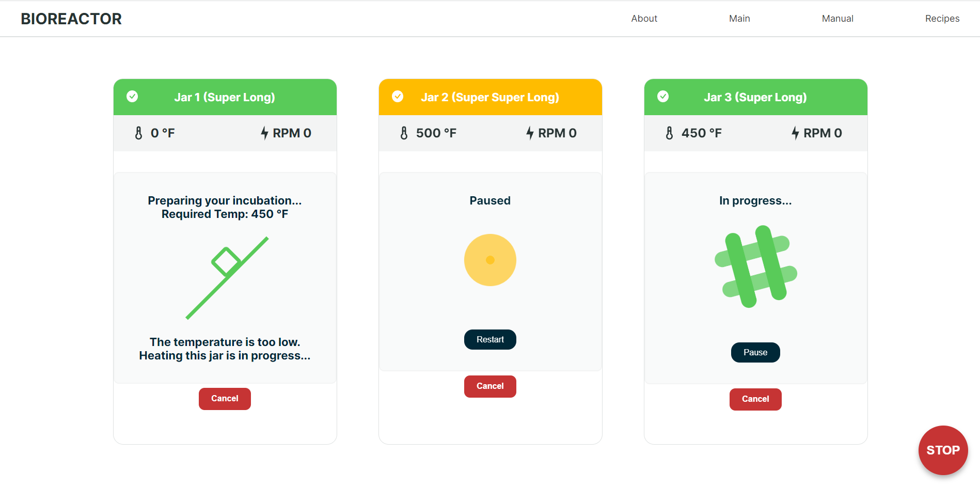Click the thermometer icon on Jar 3

click(x=669, y=133)
